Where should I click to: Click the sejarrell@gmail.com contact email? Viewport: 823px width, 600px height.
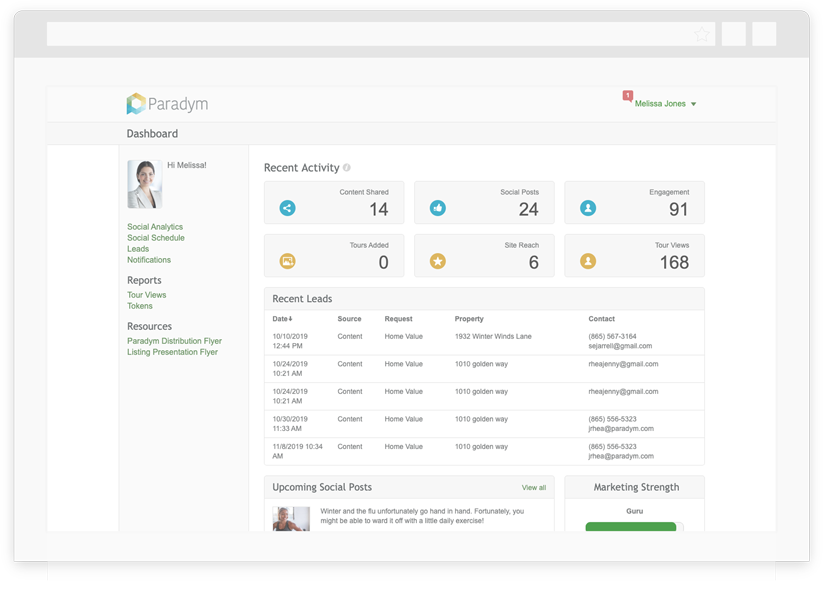pos(620,346)
